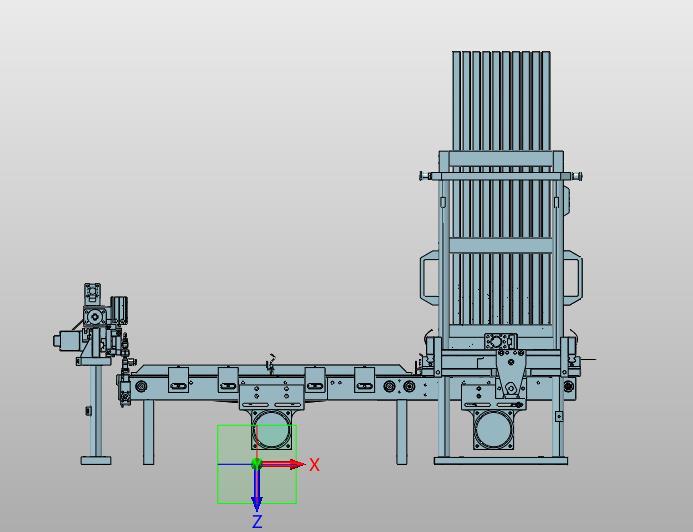Click the blue Z axis label
Viewport: 693px width, 532px height.
click(x=257, y=522)
